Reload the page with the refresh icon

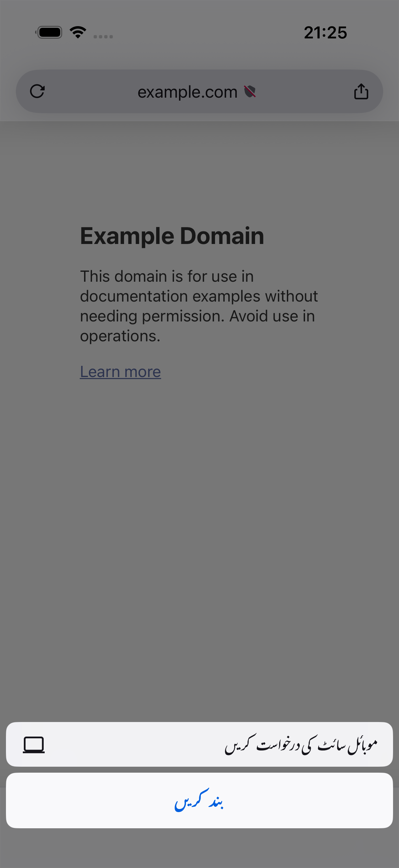(37, 91)
